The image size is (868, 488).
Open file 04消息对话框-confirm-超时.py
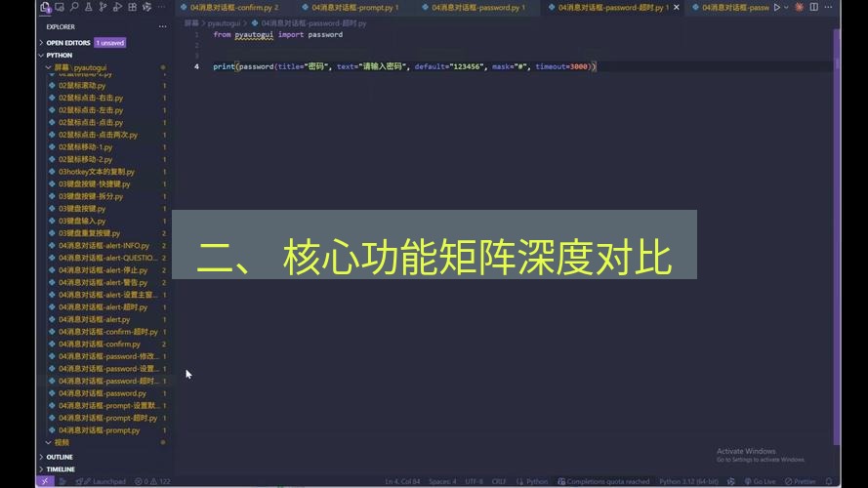point(108,332)
